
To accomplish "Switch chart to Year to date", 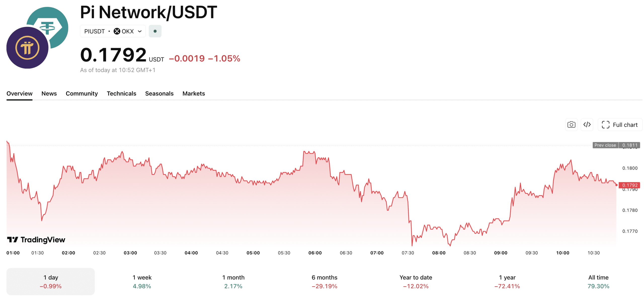I will 416,281.
